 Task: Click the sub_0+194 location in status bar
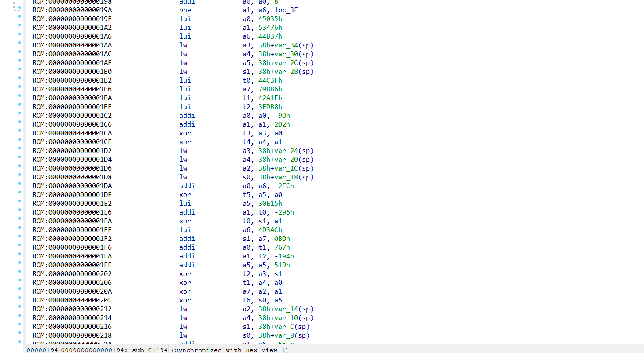pos(149,350)
